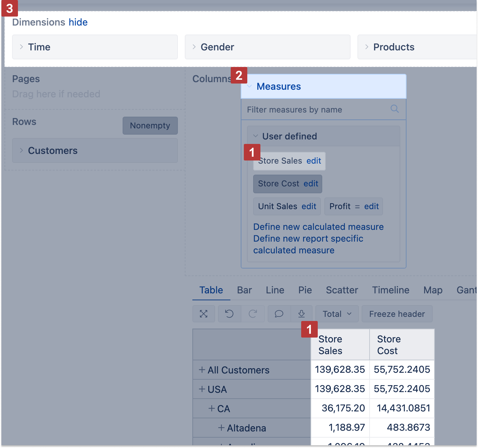Screen dimensions: 478x448
Task: Open the comment speech bubble icon
Action: (x=279, y=314)
